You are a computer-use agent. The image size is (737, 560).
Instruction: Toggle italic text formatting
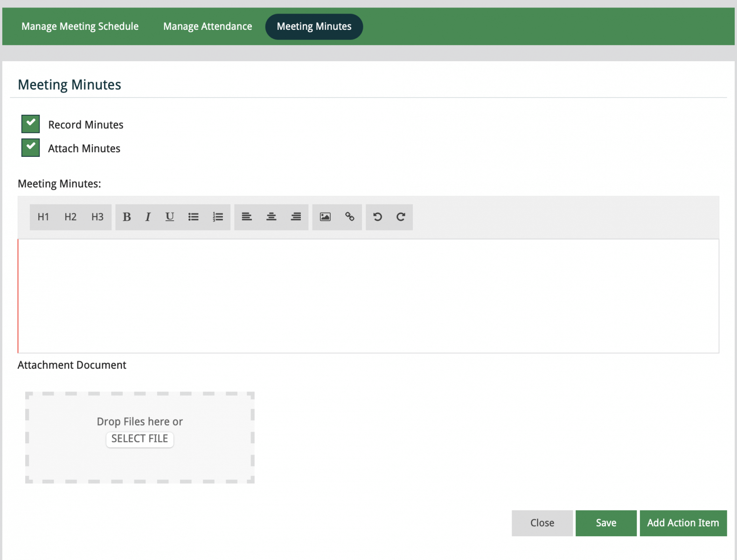click(x=148, y=217)
